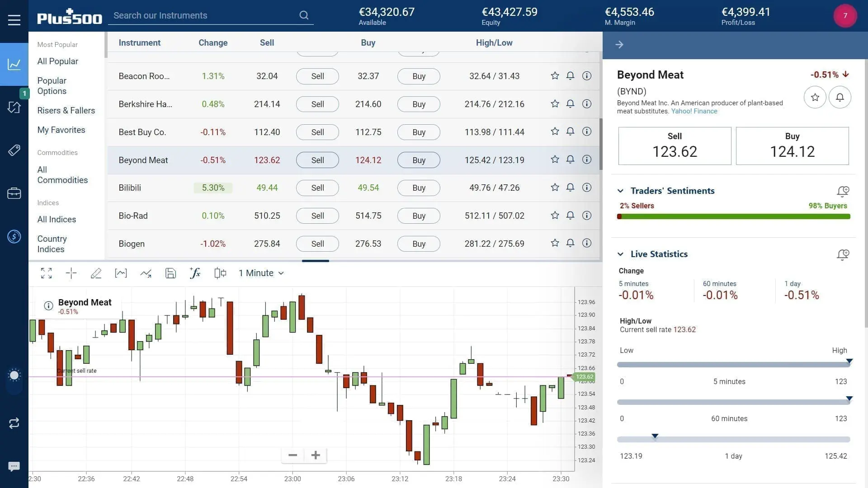Favorite Berkshire Ha... with star

[555, 104]
